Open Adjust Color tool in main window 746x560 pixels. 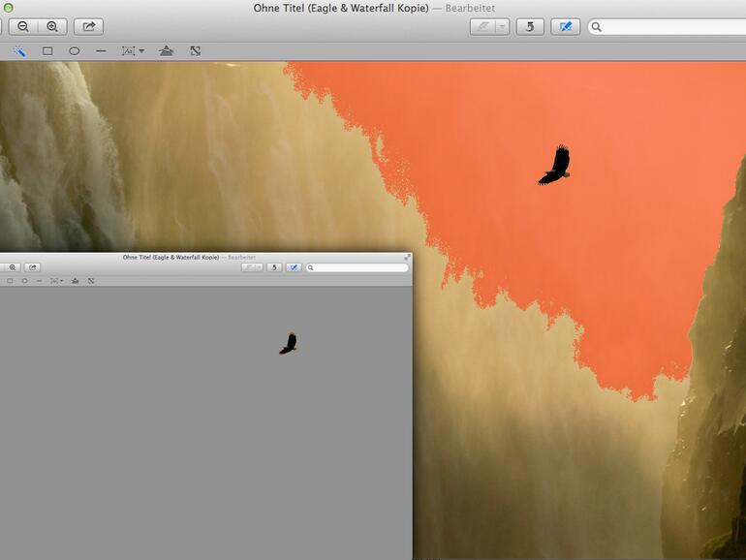click(x=166, y=51)
